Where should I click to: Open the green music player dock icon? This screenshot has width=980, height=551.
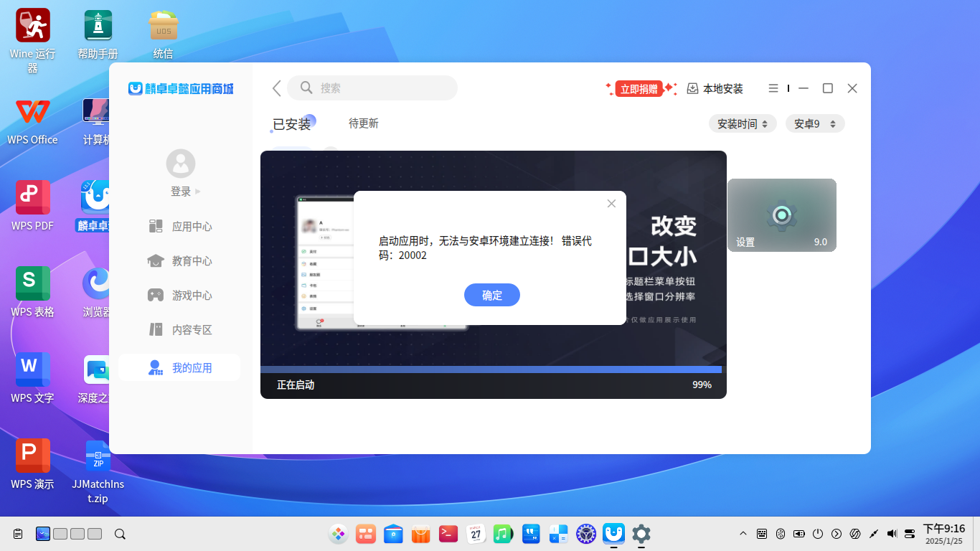pos(503,534)
